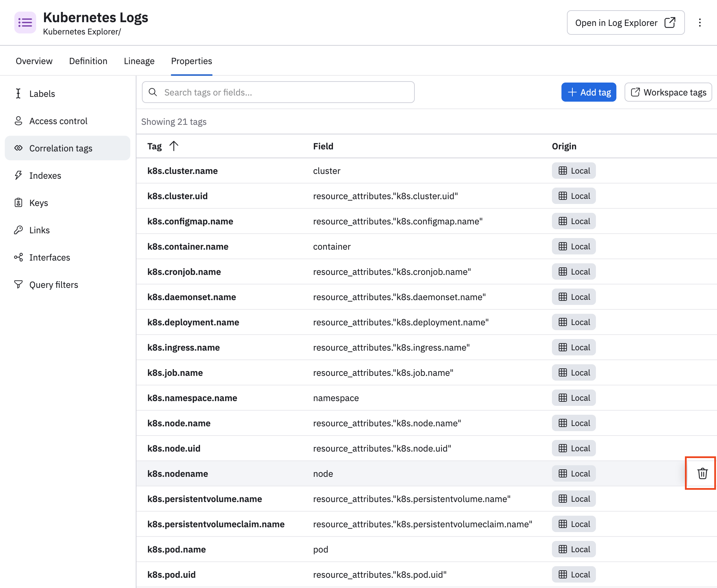Open Query filters in the sidebar
Image resolution: width=717 pixels, height=588 pixels.
tap(68, 284)
